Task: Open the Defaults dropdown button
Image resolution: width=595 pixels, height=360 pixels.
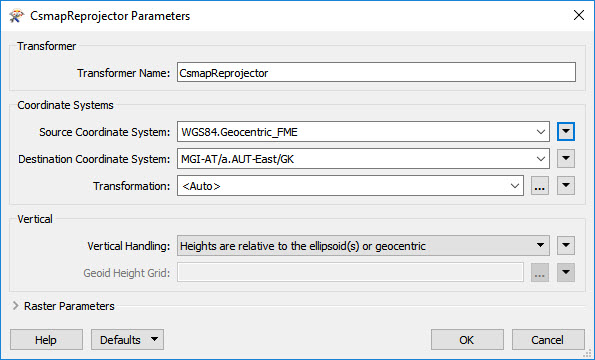Action: point(128,340)
